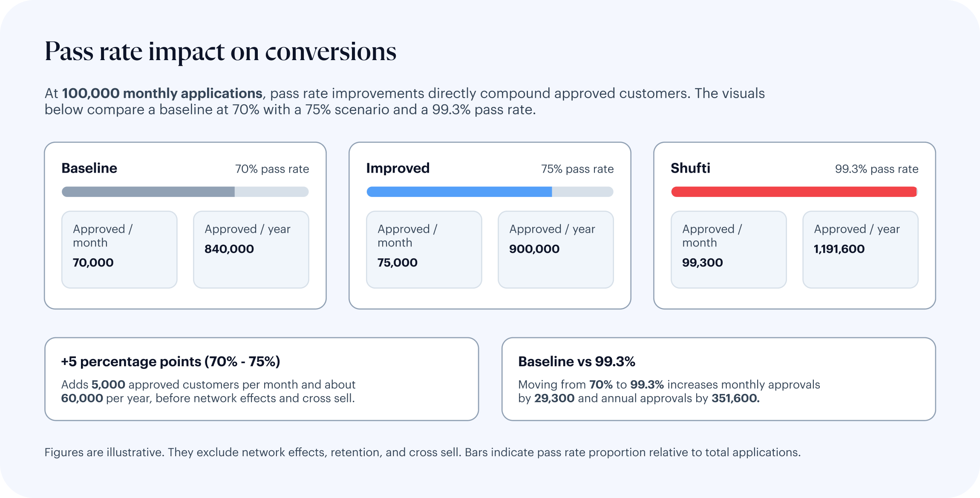Click the Baseline approved per month box showing 70,000

[x=119, y=249]
